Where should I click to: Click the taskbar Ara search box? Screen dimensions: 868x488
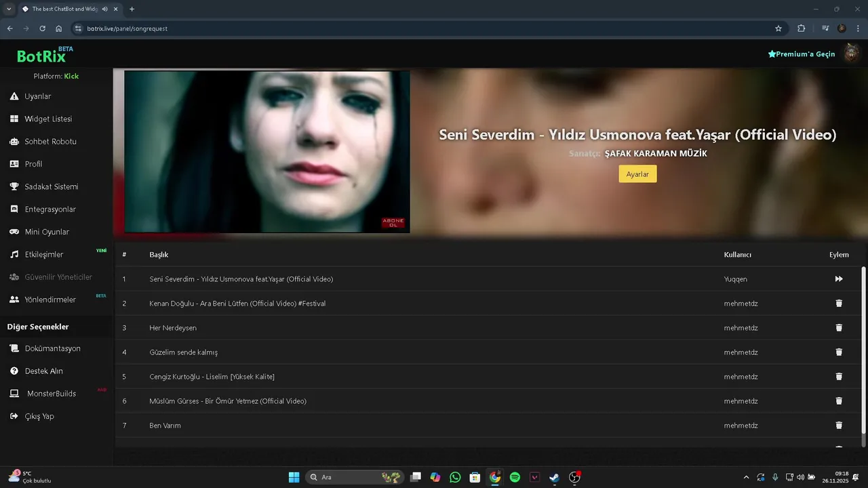(355, 477)
